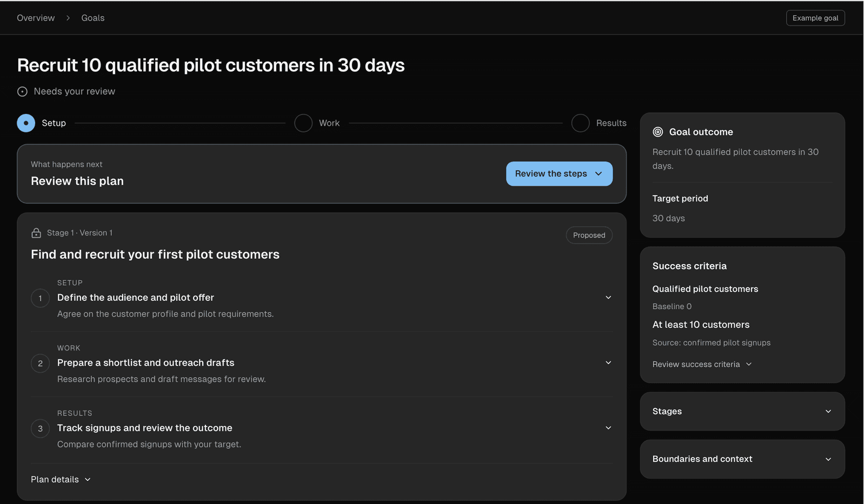Click 'Qualified pilot customers' criteria heading

(x=705, y=289)
